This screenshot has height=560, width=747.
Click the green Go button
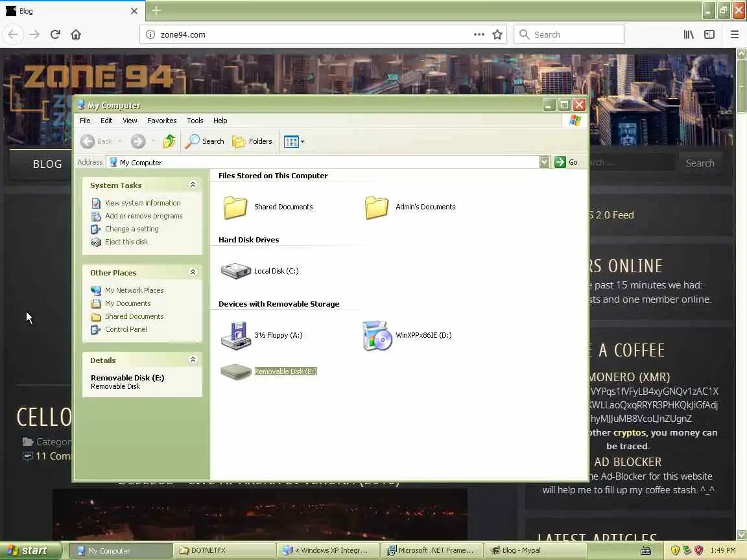pyautogui.click(x=566, y=163)
